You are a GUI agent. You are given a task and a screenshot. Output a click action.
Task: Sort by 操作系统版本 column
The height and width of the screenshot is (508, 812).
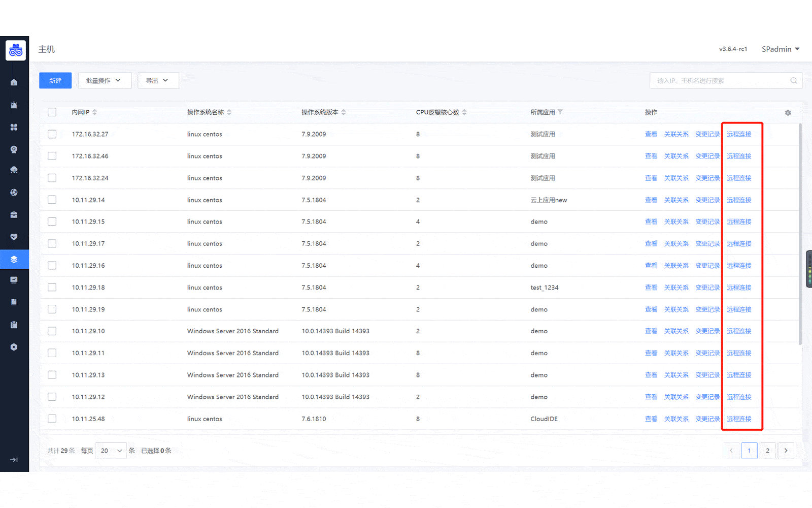pos(344,112)
